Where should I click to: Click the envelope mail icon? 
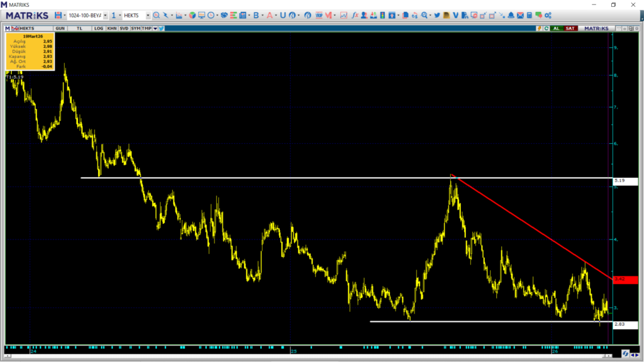[520, 15]
